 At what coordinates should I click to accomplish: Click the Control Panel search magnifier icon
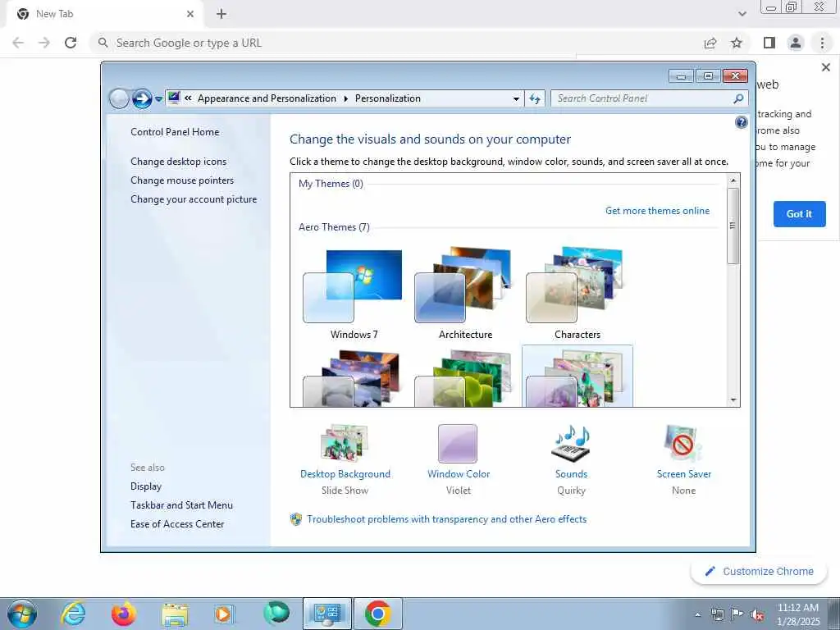click(738, 98)
